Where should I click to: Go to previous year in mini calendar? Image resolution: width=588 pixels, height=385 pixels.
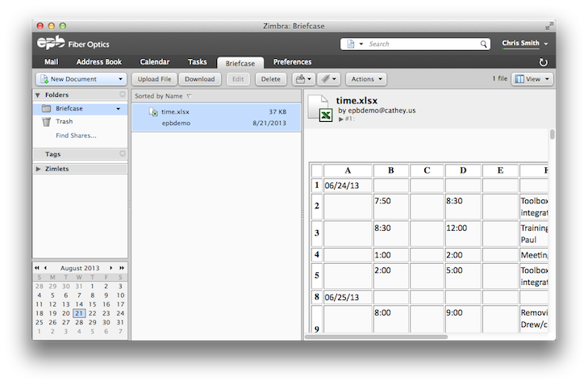(x=37, y=267)
